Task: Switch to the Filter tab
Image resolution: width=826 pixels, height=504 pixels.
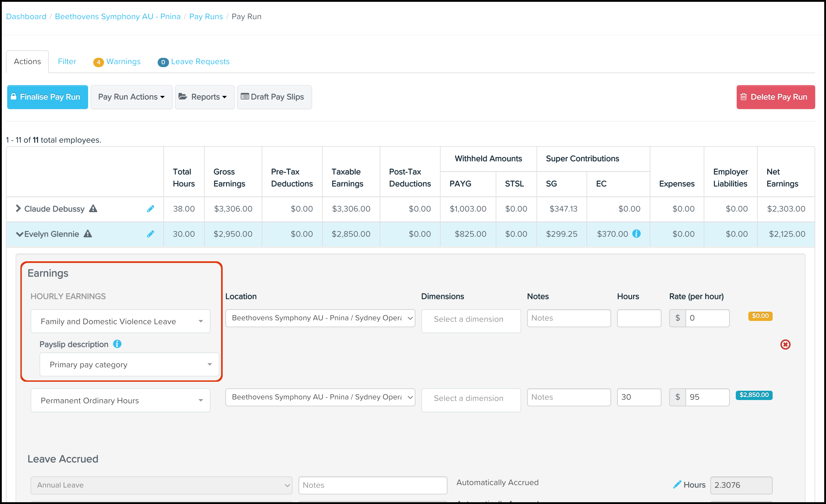Action: [x=67, y=62]
